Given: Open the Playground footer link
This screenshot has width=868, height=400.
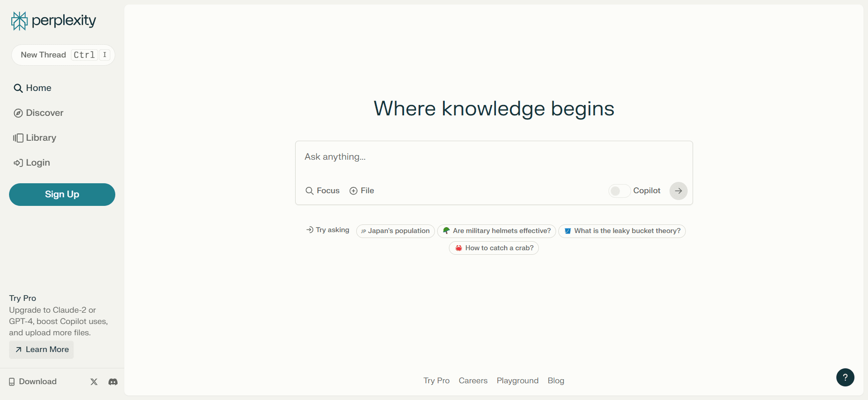Looking at the screenshot, I should 517,381.
